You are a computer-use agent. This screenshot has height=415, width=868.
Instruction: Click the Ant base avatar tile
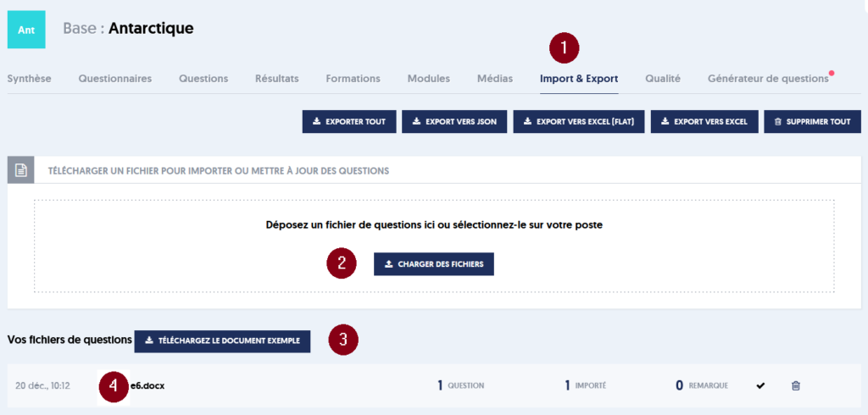point(26,30)
